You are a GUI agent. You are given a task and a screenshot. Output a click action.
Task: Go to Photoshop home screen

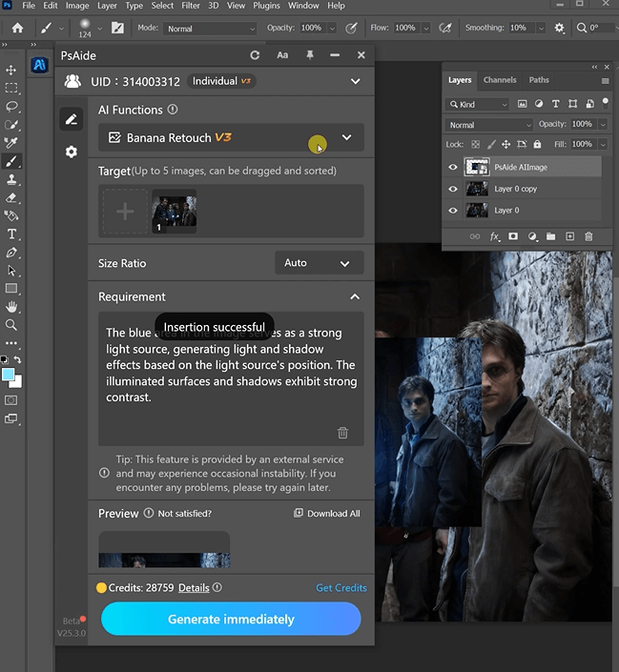pos(17,28)
